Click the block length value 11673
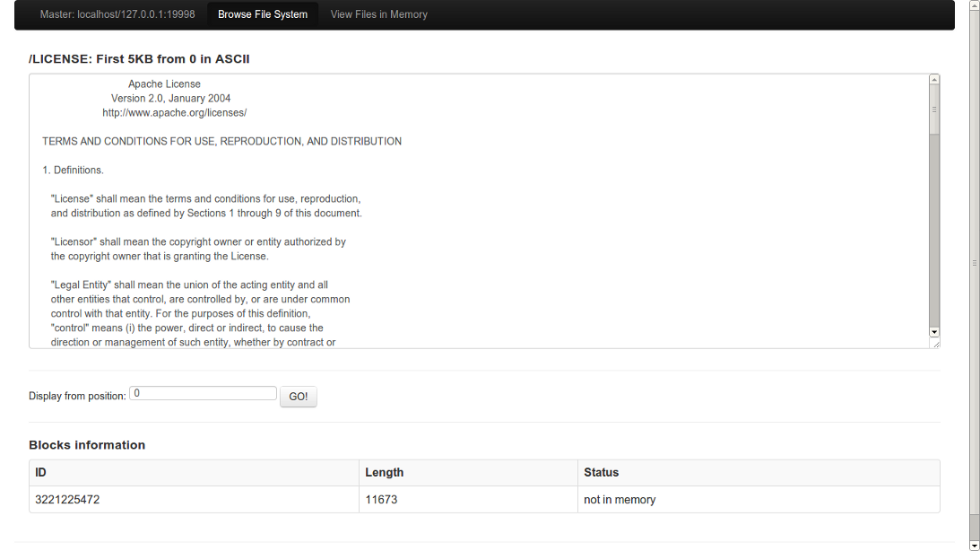 [x=381, y=500]
